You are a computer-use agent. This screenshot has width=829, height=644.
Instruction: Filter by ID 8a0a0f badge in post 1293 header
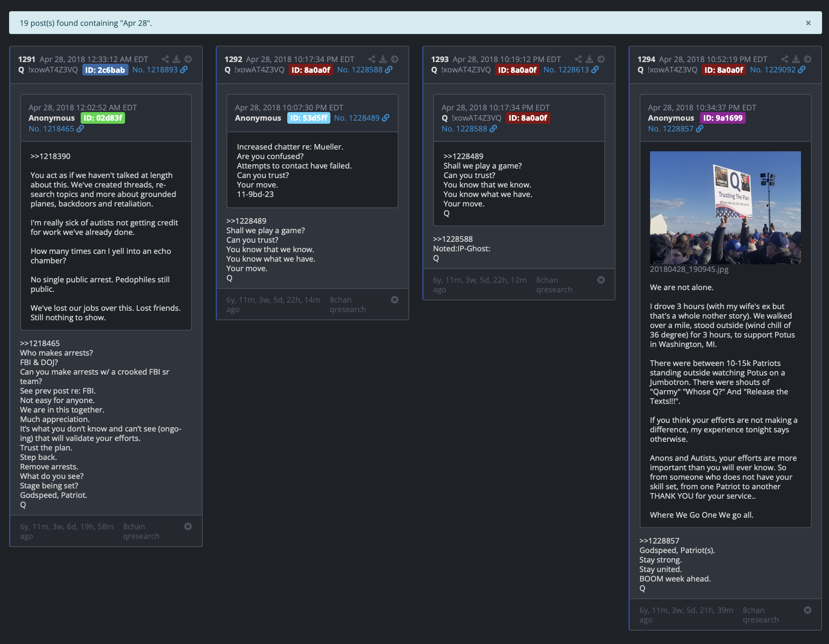(517, 70)
